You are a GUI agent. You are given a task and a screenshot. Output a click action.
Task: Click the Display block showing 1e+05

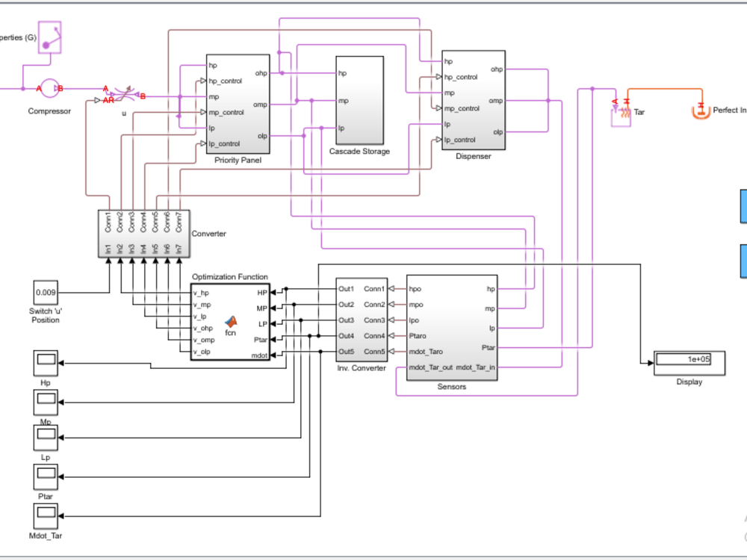(x=689, y=363)
